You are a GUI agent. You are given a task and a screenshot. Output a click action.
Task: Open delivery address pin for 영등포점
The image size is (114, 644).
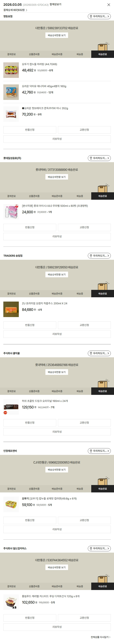point(99,16)
